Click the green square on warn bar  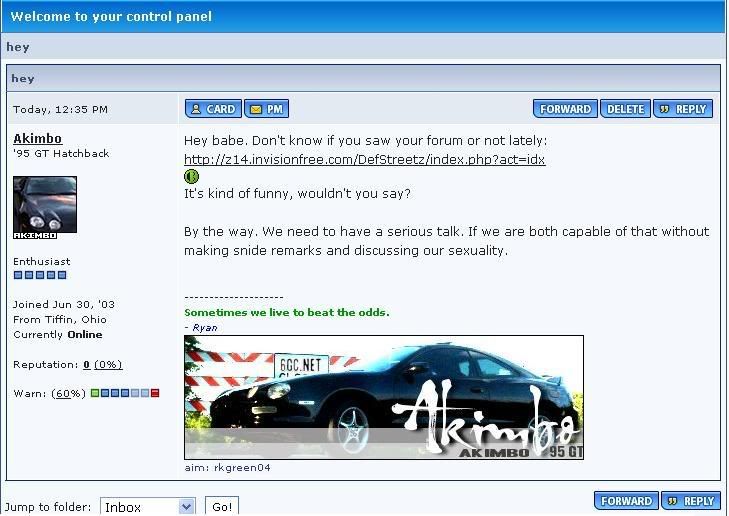pos(95,393)
